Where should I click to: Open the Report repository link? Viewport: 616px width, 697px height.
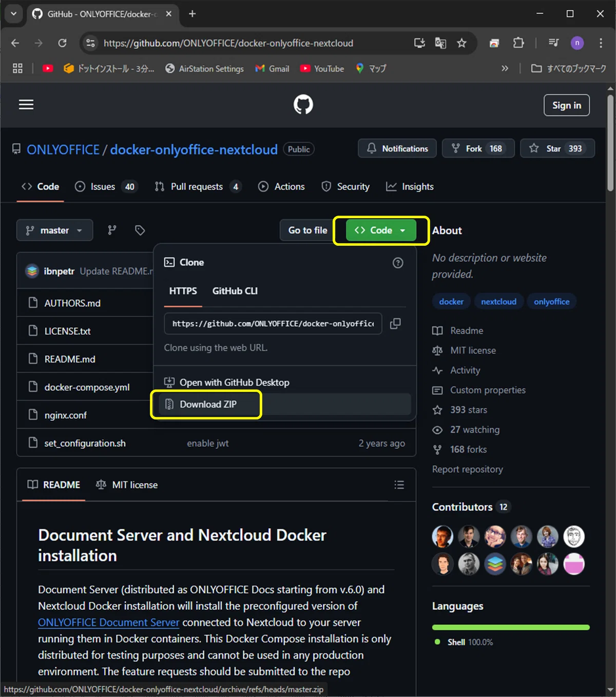coord(468,469)
